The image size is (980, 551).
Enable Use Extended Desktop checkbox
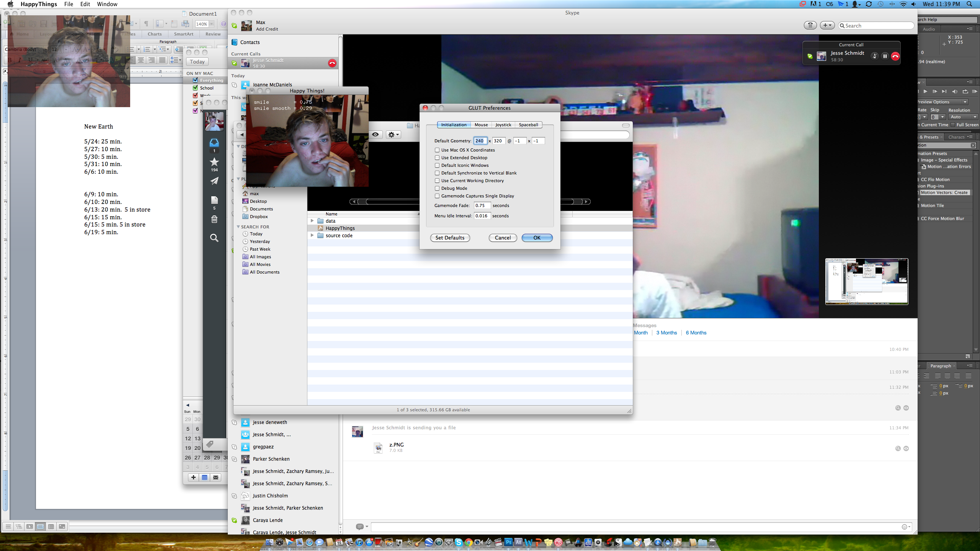pyautogui.click(x=437, y=158)
